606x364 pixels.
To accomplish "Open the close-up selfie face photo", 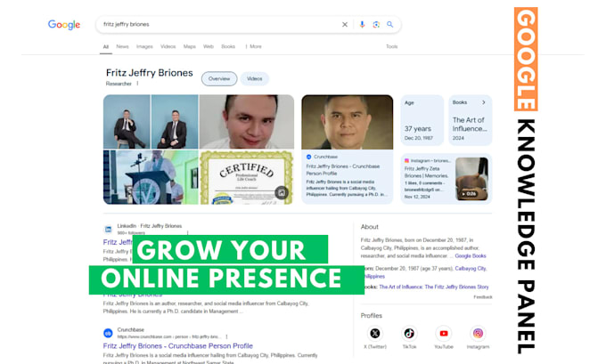I will click(247, 122).
